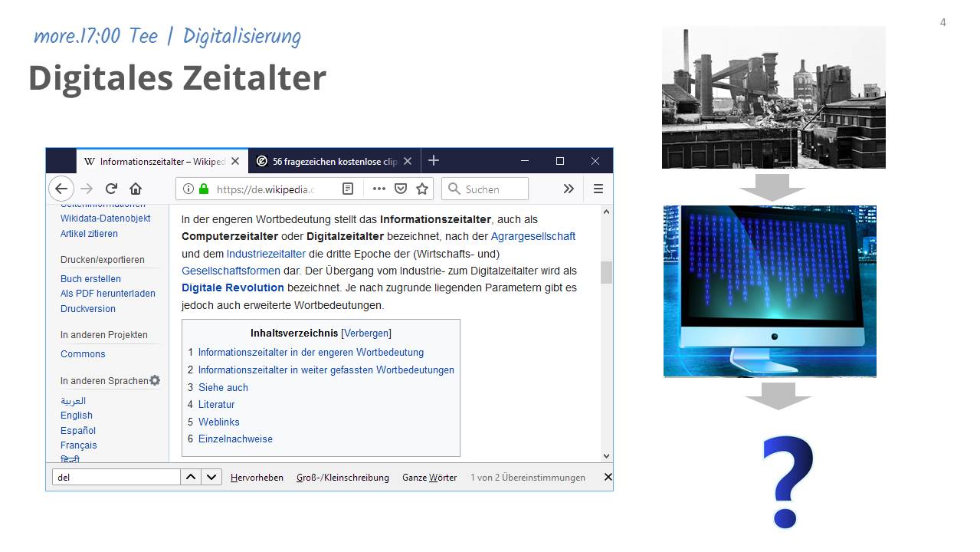Viewport: 980px width, 552px height.
Task: Go back with the browser back arrow
Action: click(61, 189)
